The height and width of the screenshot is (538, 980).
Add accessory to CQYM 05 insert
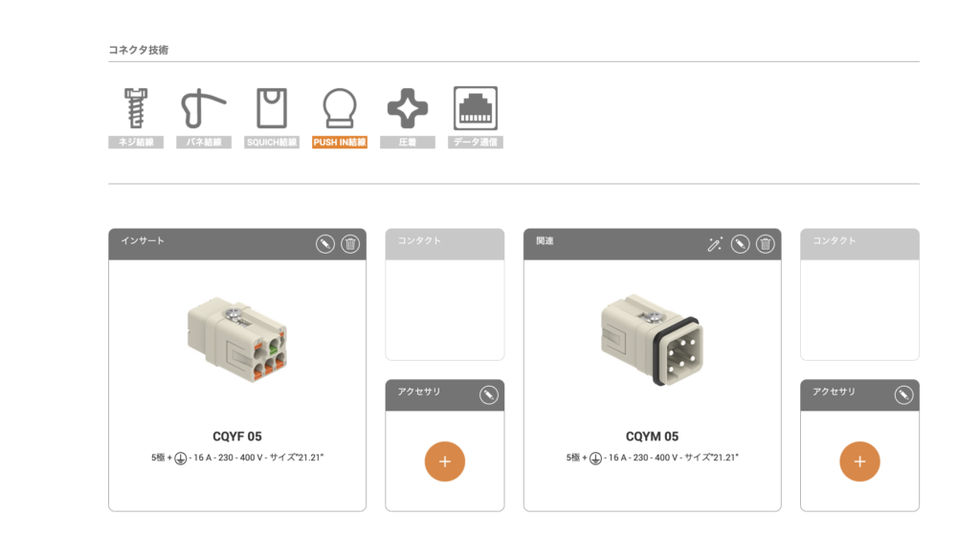(x=860, y=461)
